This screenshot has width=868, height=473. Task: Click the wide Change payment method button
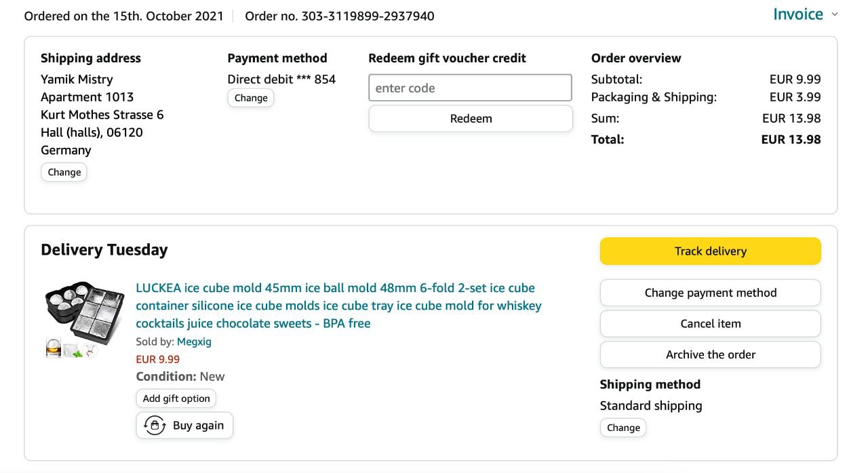point(710,293)
